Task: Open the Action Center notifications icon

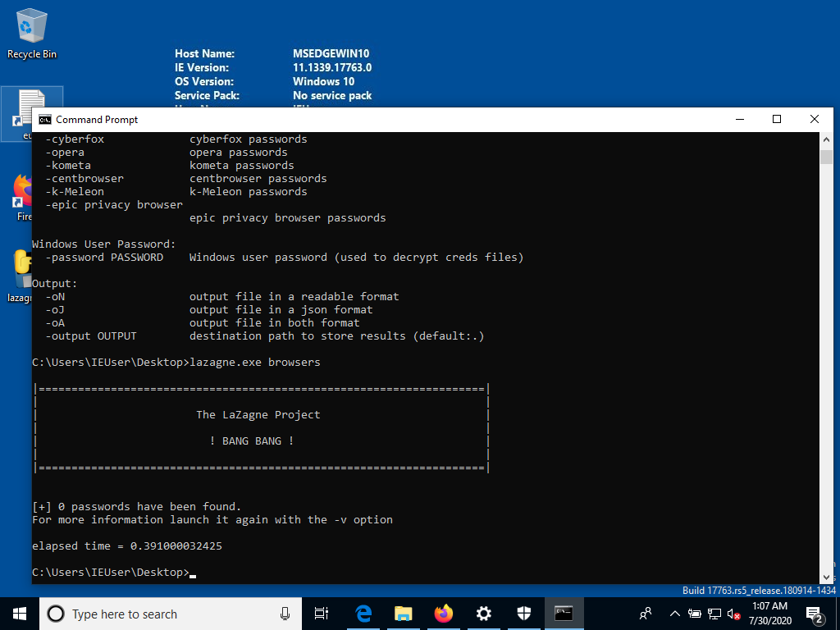Action: coord(815,614)
